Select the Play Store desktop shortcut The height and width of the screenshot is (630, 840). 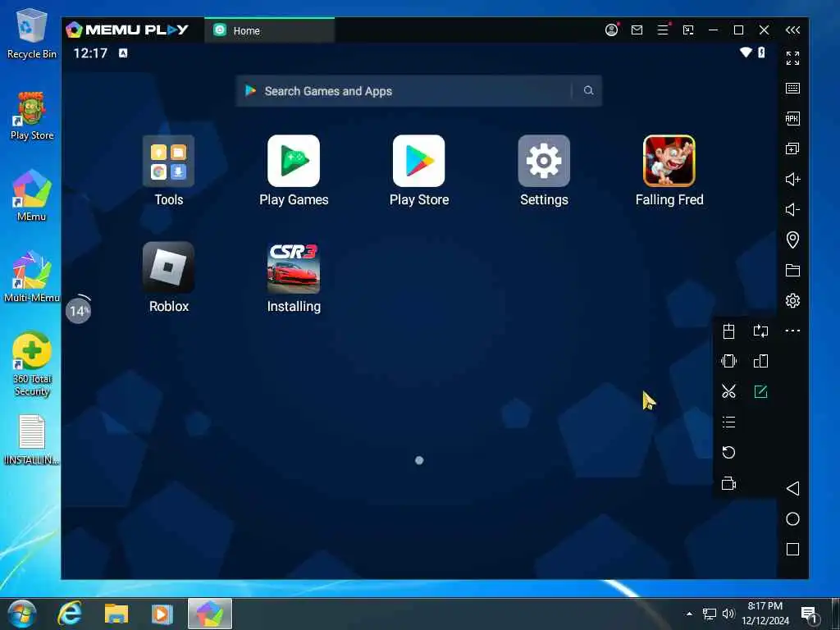[x=32, y=116]
